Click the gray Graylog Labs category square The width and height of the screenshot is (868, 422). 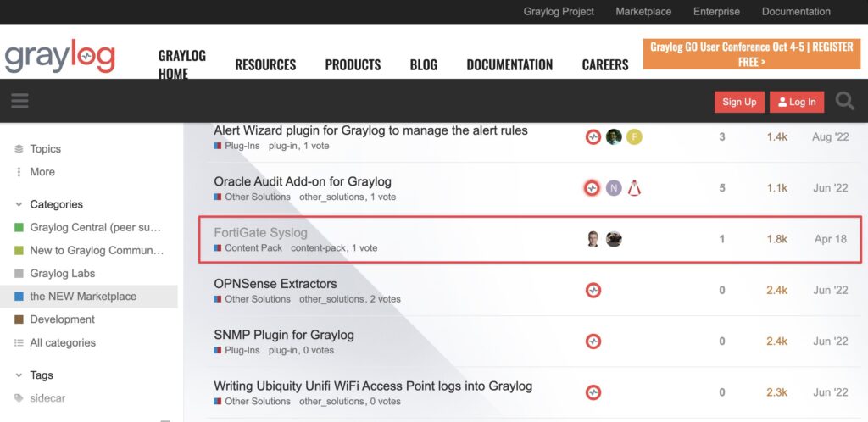coord(19,273)
